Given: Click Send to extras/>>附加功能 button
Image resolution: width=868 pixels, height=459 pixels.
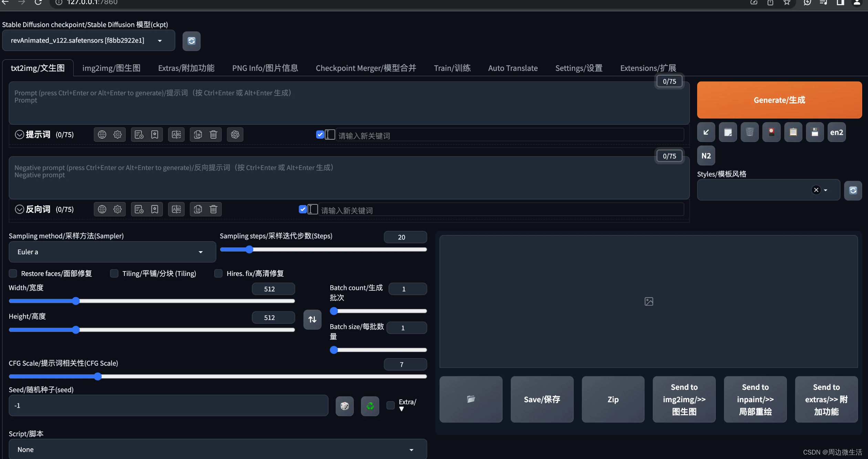Looking at the screenshot, I should [x=826, y=399].
